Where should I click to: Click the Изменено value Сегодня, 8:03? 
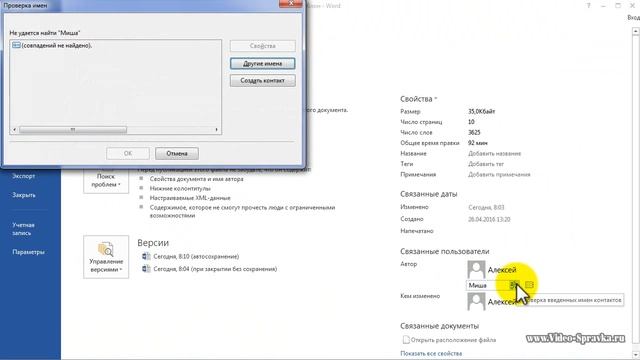[486, 207]
